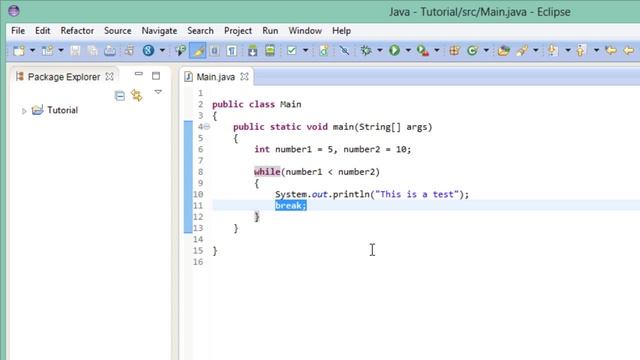Click the properties icon right of Print

pyautogui.click(x=129, y=51)
